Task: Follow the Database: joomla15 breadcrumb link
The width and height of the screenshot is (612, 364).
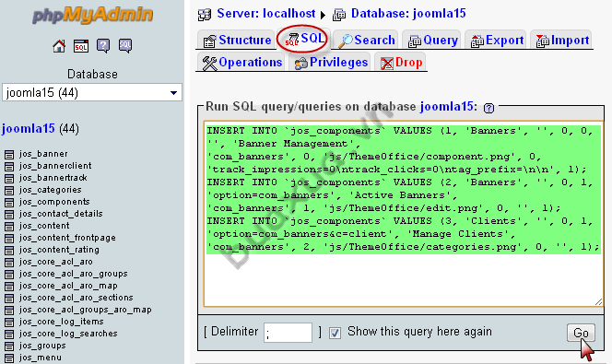Action: (x=408, y=14)
